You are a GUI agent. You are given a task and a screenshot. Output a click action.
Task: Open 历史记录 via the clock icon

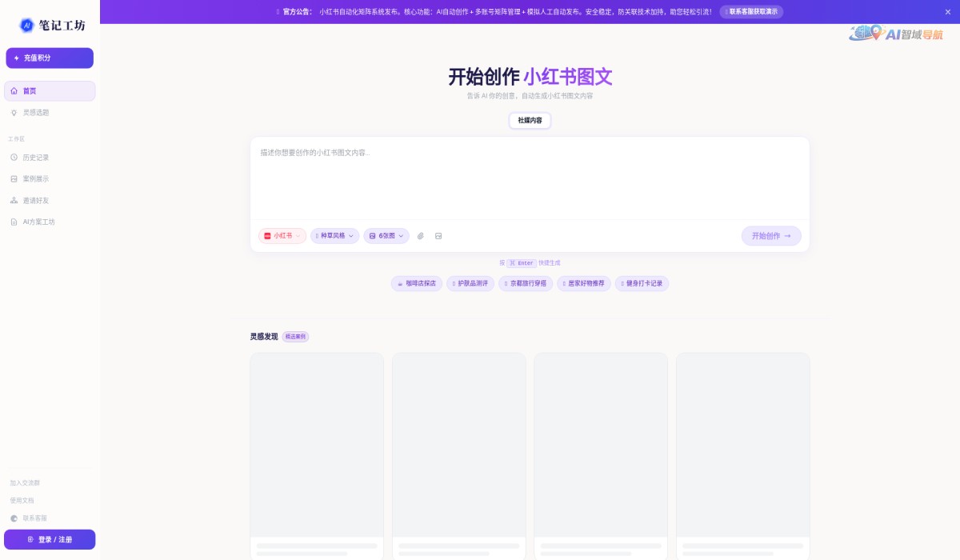14,157
